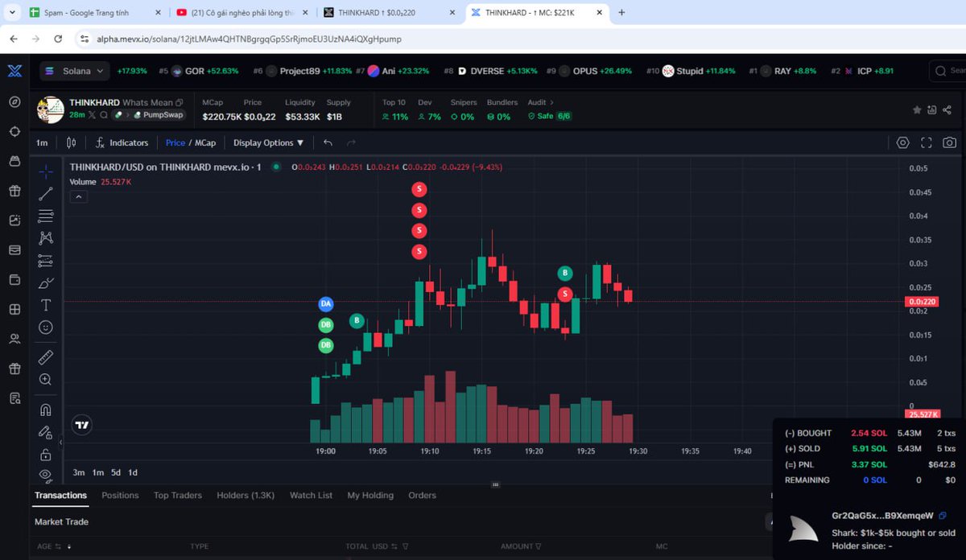Open the Orders tab

(x=422, y=496)
